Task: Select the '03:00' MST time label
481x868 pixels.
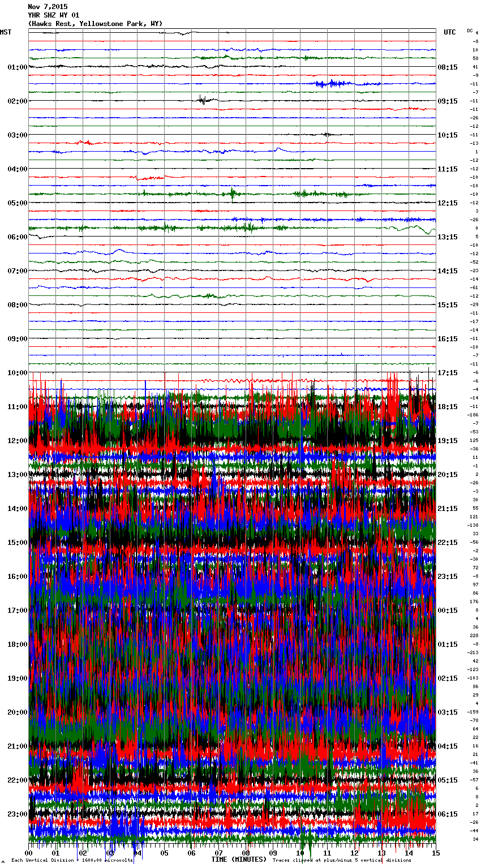Action: click(x=18, y=135)
